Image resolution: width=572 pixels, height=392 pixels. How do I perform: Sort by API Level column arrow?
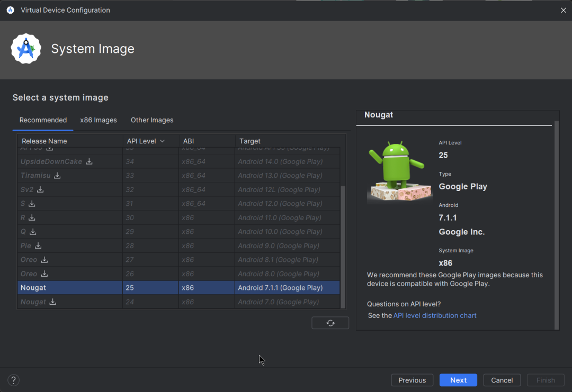pyautogui.click(x=162, y=141)
